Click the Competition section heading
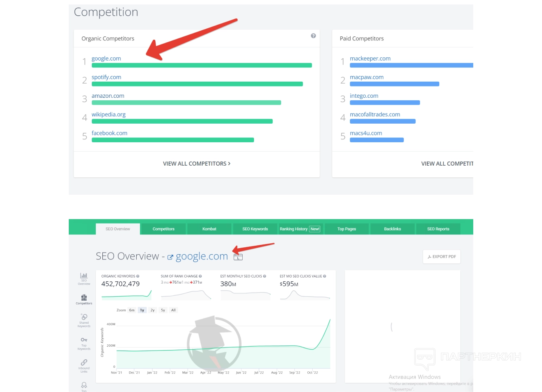The image size is (542, 392). (x=106, y=12)
